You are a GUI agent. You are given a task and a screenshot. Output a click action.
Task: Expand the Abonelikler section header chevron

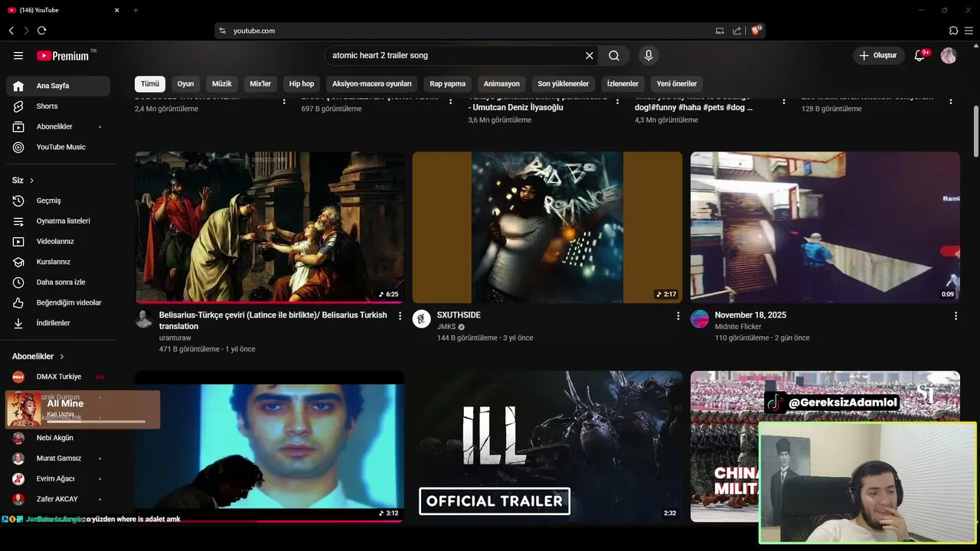click(x=62, y=357)
